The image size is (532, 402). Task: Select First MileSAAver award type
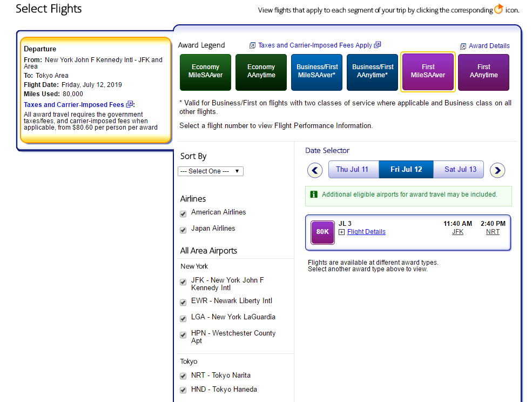[x=428, y=72]
